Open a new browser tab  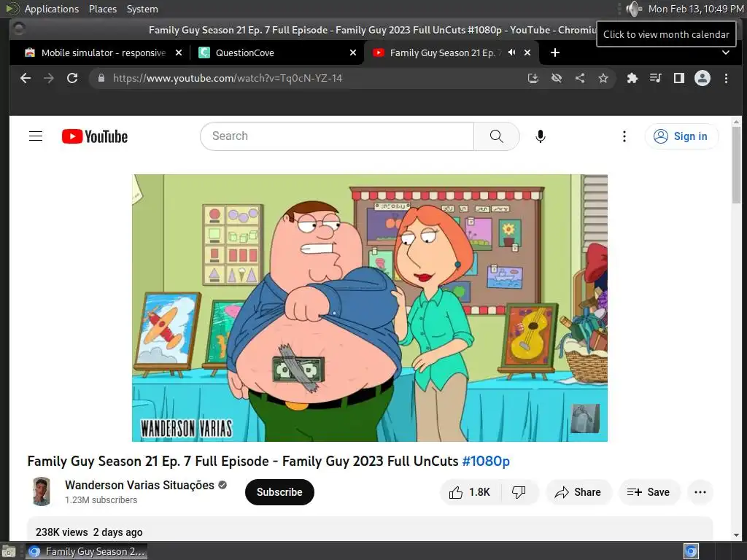(555, 52)
